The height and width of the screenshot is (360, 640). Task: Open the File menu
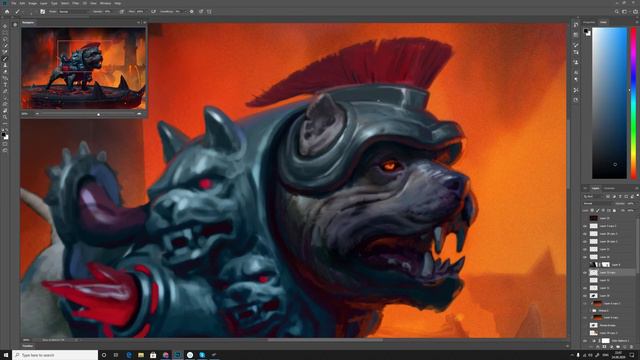pos(13,3)
